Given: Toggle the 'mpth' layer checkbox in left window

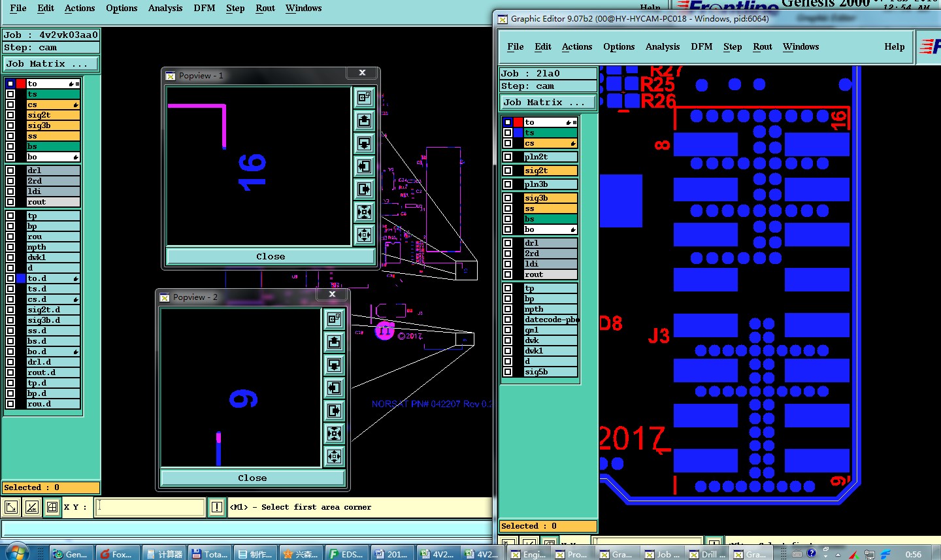Looking at the screenshot, I should pos(10,247).
